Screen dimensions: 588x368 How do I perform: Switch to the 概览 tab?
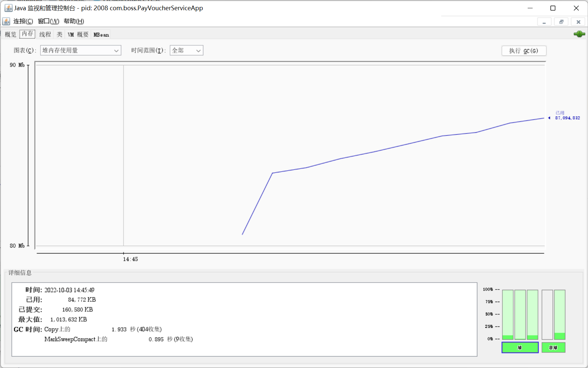click(11, 34)
